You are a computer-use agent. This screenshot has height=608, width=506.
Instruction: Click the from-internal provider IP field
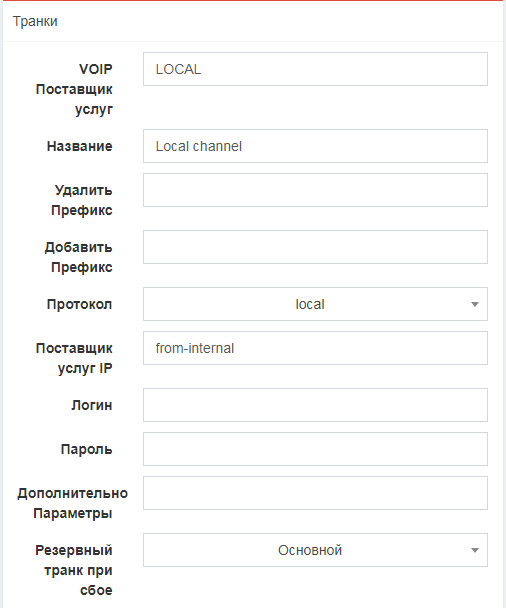coord(315,348)
